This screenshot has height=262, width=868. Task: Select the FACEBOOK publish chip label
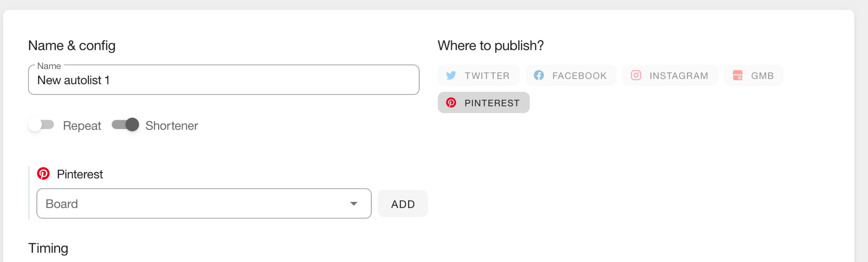(x=579, y=76)
